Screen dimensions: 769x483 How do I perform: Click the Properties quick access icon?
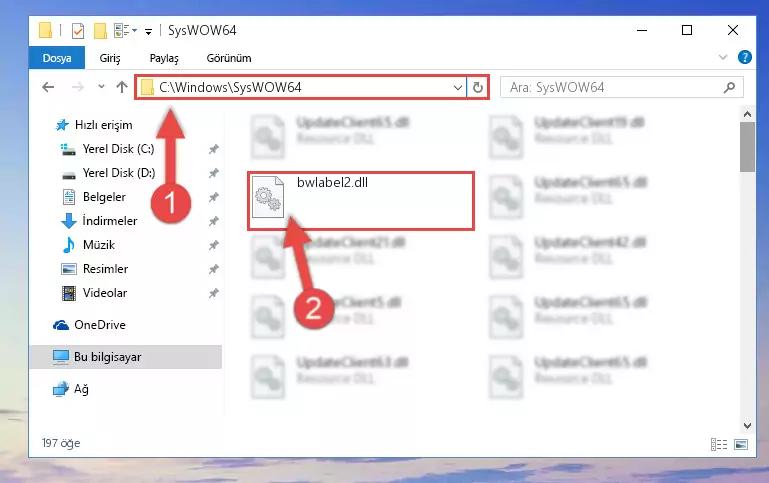click(x=78, y=31)
